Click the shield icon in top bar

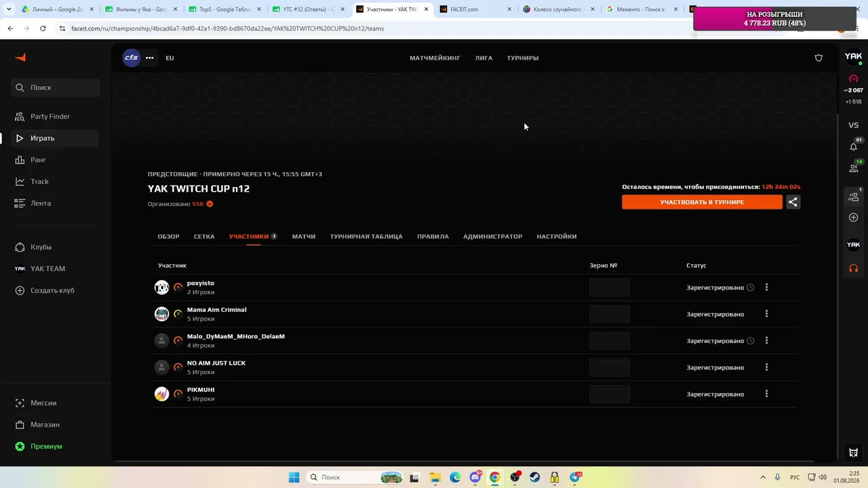pos(818,58)
